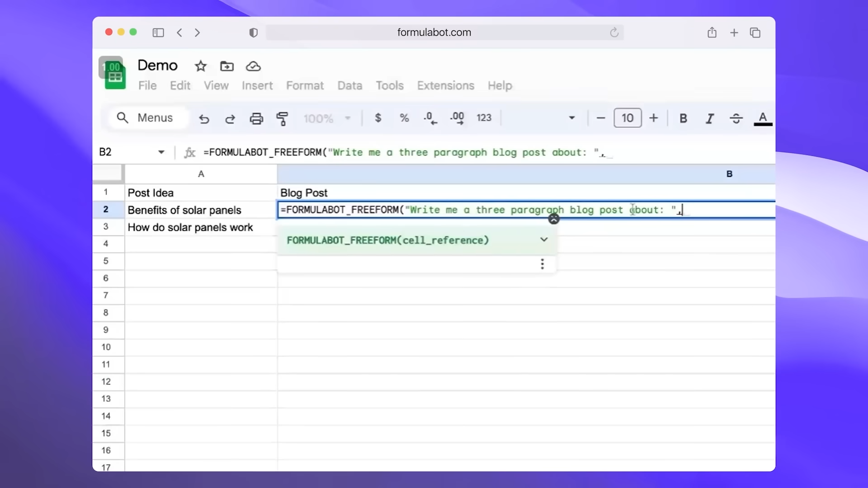Select cell containing How do solar panels work
868x488 pixels.
coord(190,227)
